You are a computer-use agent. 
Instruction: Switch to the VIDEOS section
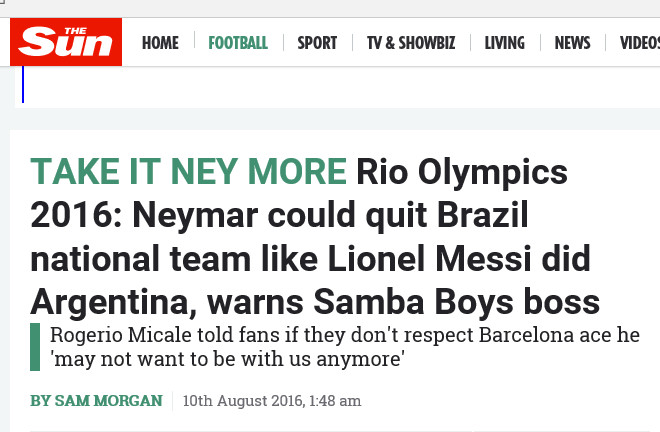[x=640, y=43]
